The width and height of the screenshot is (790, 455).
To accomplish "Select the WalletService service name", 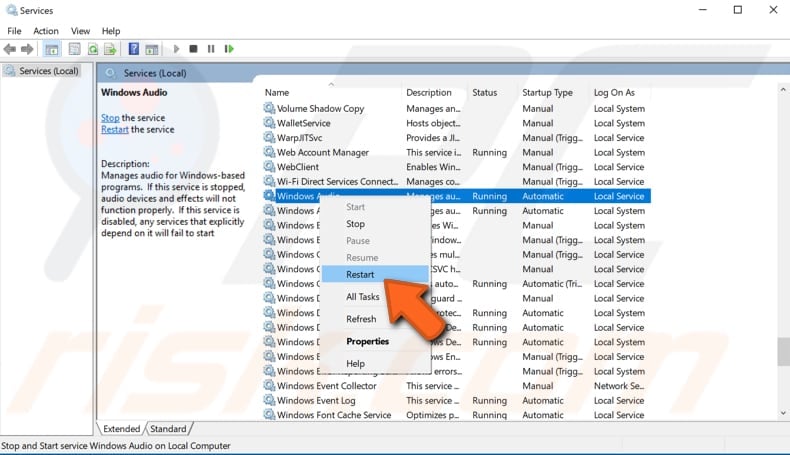I will click(x=304, y=123).
